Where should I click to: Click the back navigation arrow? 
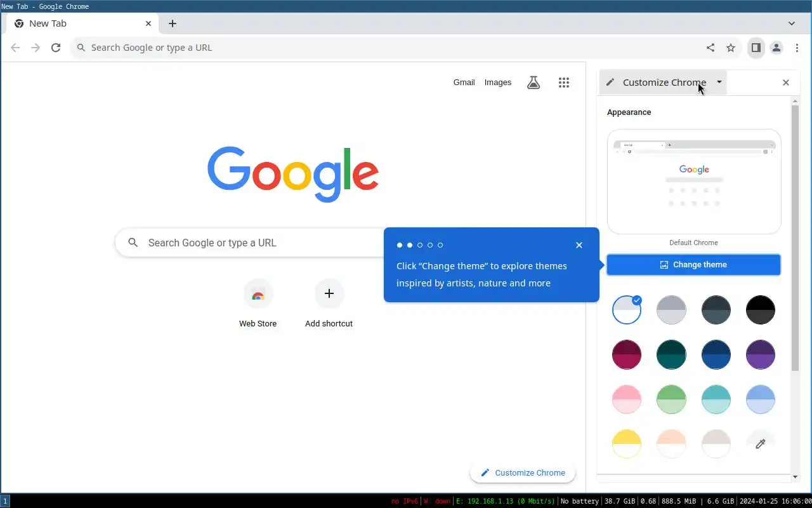[15, 48]
